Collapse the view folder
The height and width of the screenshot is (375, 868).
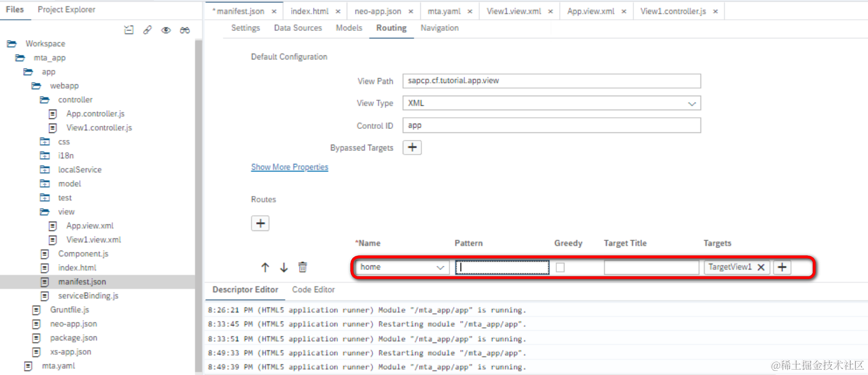[x=44, y=212]
